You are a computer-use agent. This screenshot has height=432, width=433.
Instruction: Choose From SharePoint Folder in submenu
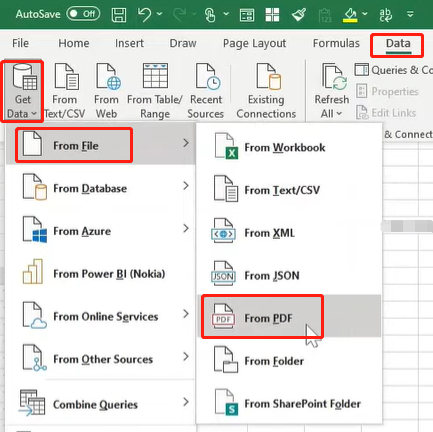[289, 403]
